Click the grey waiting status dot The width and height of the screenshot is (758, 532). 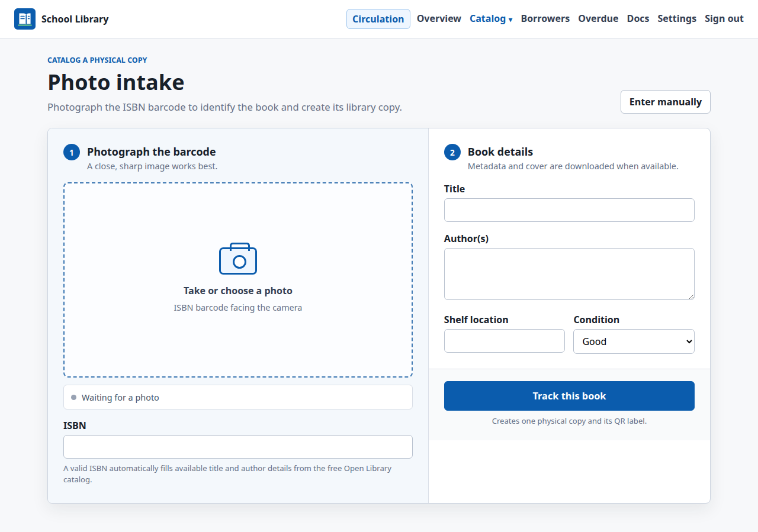(73, 397)
